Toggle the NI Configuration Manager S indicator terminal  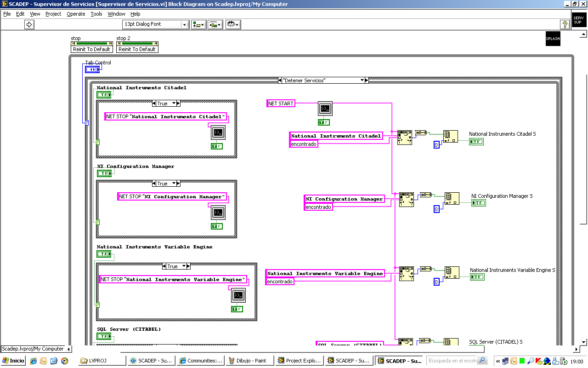[478, 203]
